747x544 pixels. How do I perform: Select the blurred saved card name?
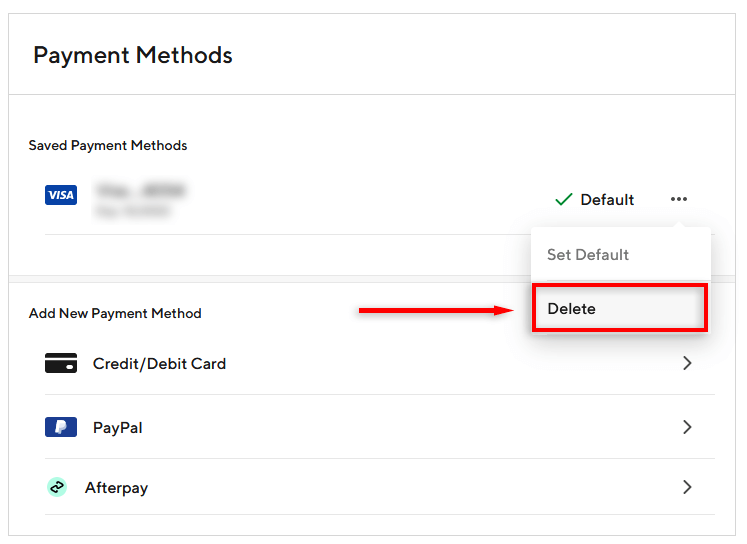tap(141, 190)
